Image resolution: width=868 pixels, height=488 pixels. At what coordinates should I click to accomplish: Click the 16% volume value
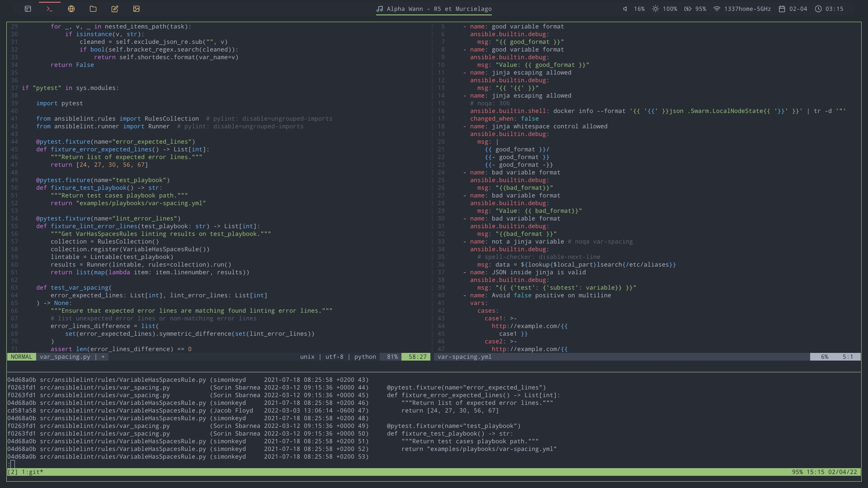[639, 9]
